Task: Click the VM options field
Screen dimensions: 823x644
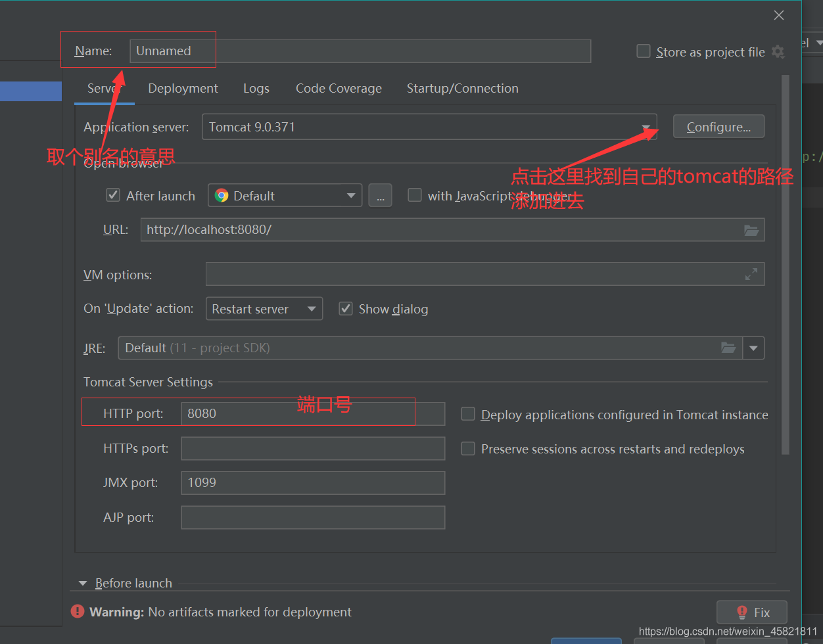Action: point(485,275)
